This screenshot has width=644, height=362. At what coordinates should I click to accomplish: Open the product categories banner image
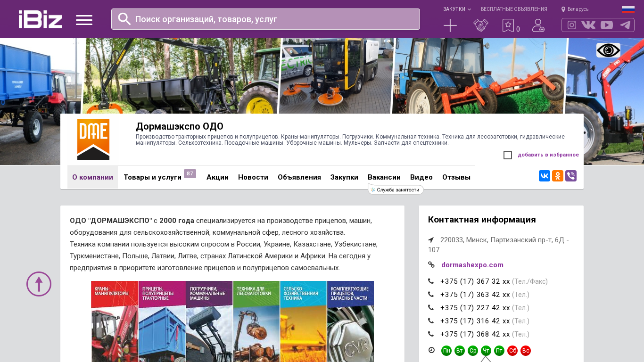[x=232, y=321]
